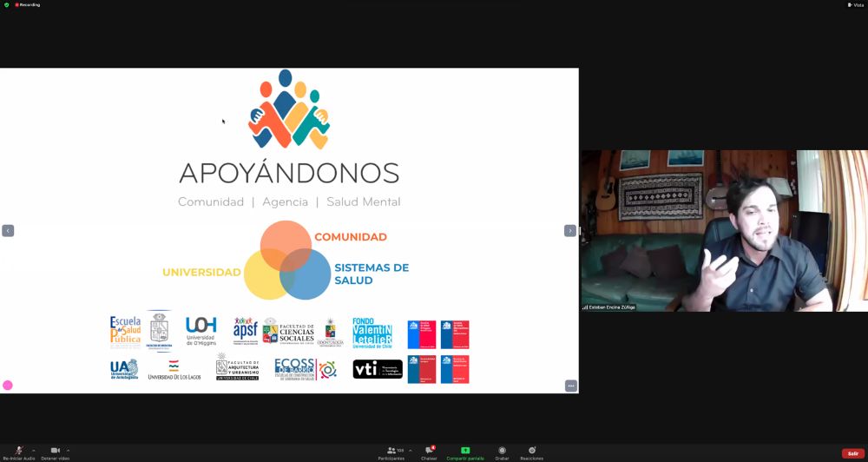Go to previous slide with left arrow
The width and height of the screenshot is (868, 462).
pos(8,230)
